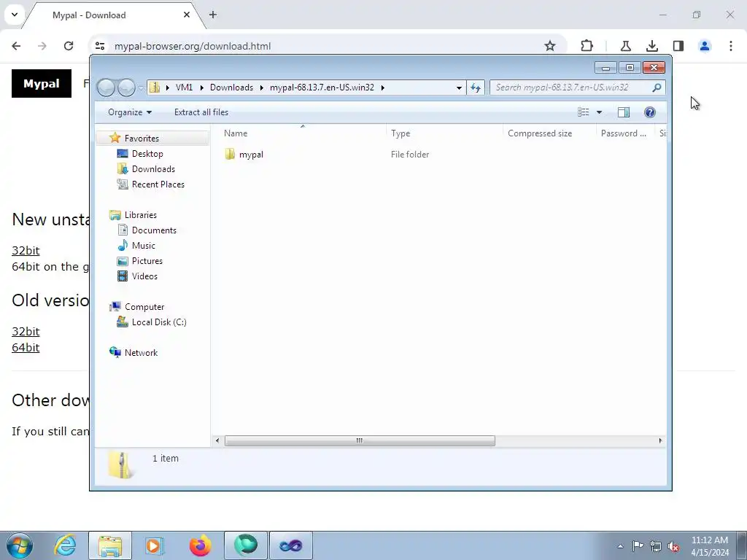Sort by Password column header
Viewport: 747px width, 560px height.
[x=623, y=133]
